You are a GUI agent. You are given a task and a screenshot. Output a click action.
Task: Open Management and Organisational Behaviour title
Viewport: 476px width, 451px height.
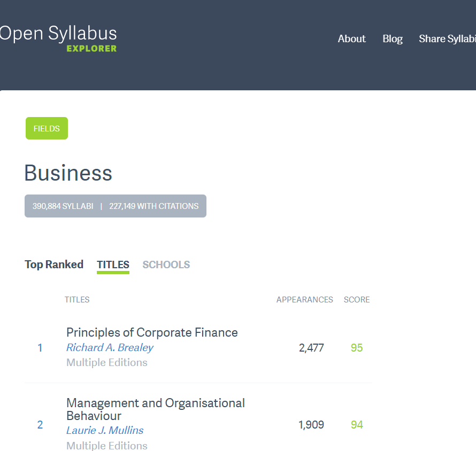[x=156, y=409]
